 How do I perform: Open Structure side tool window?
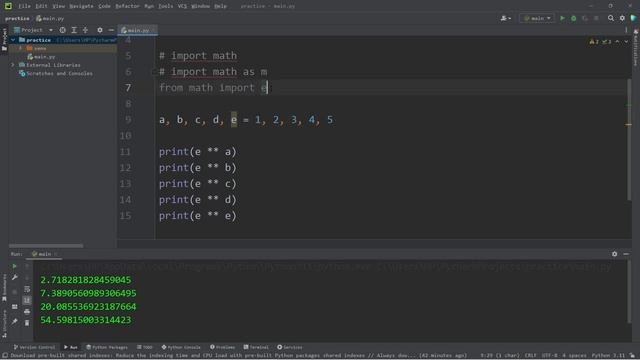[4, 324]
